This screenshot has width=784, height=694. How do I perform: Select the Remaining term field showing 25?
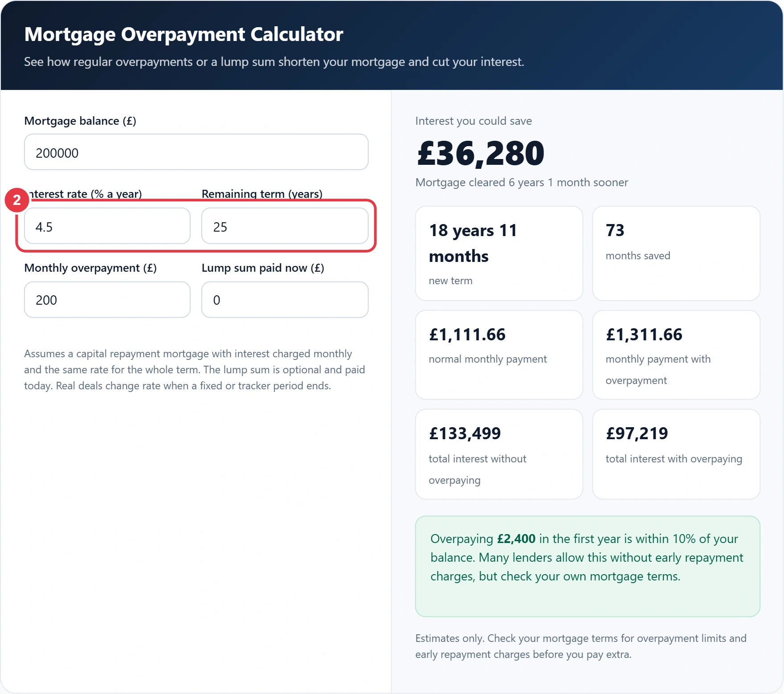click(x=285, y=226)
